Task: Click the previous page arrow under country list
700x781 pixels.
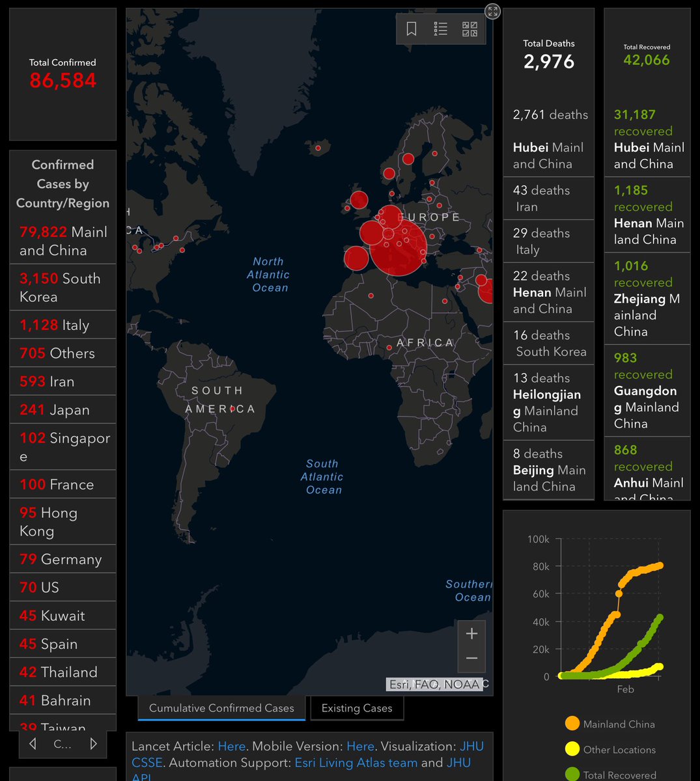Action: point(33,743)
